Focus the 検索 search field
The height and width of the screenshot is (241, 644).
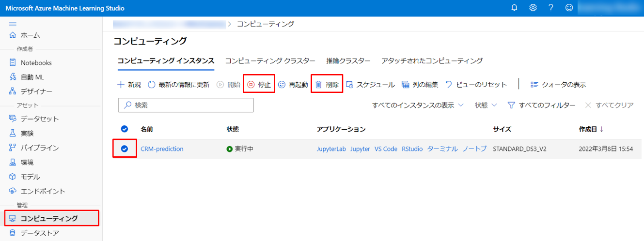(x=186, y=105)
